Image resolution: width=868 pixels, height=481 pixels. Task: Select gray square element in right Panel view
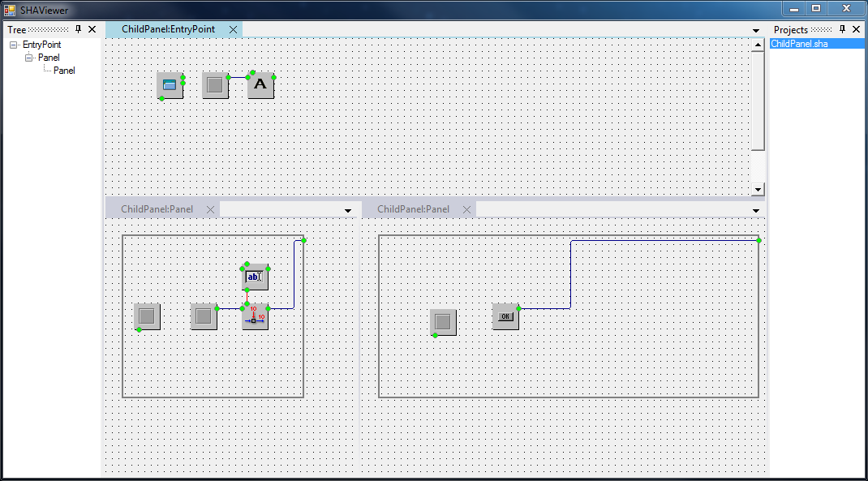click(x=444, y=322)
